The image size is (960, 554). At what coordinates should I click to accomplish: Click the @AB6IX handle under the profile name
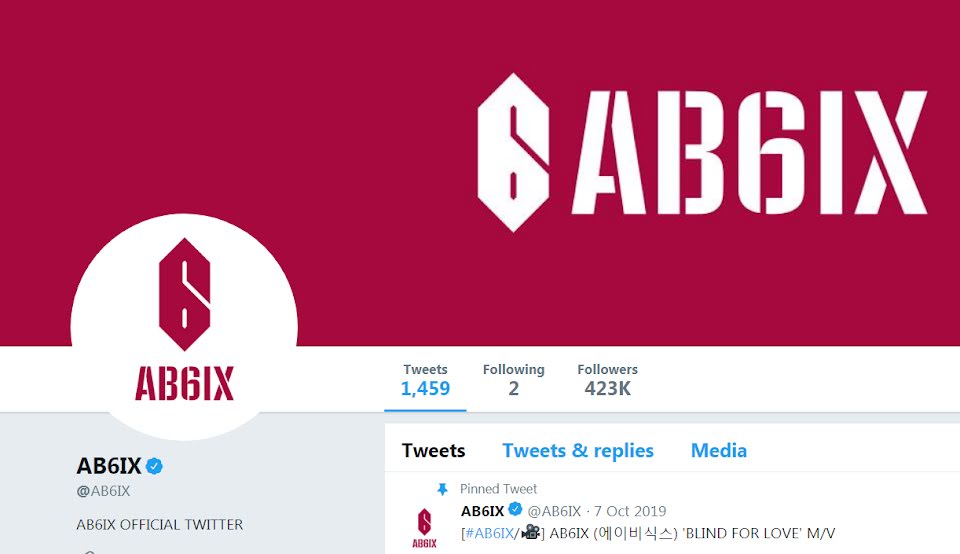coord(103,491)
